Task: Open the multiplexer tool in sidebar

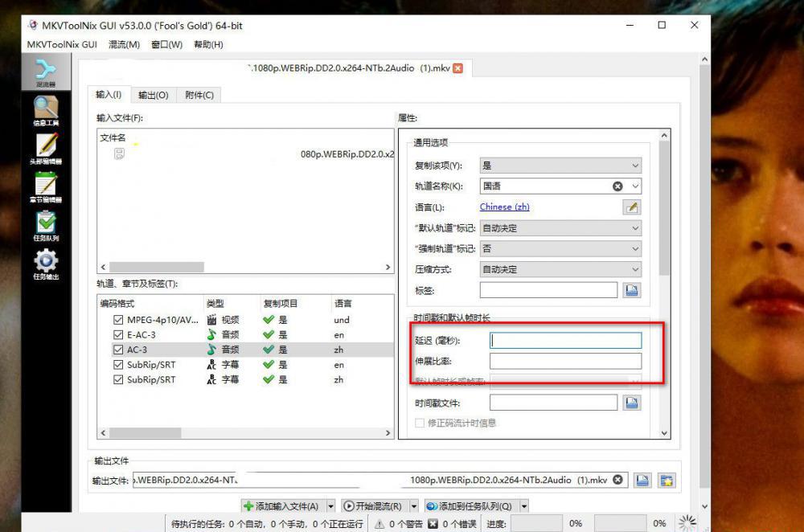Action: click(46, 72)
